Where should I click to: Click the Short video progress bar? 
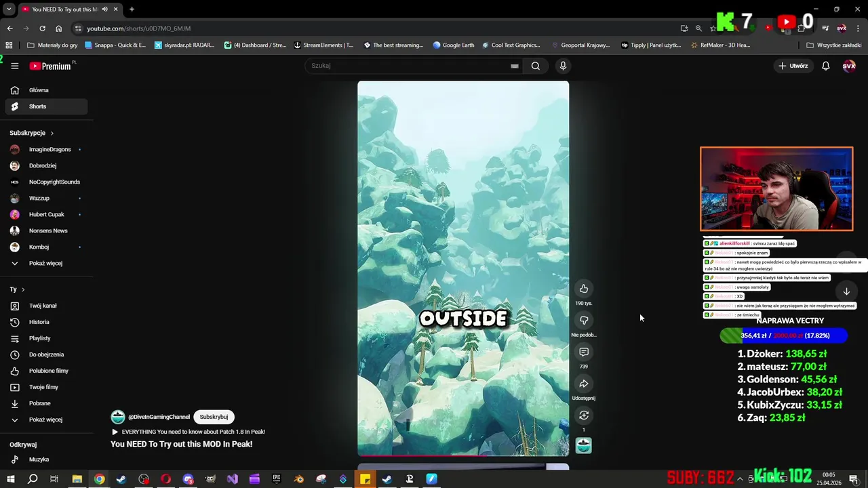point(463,455)
